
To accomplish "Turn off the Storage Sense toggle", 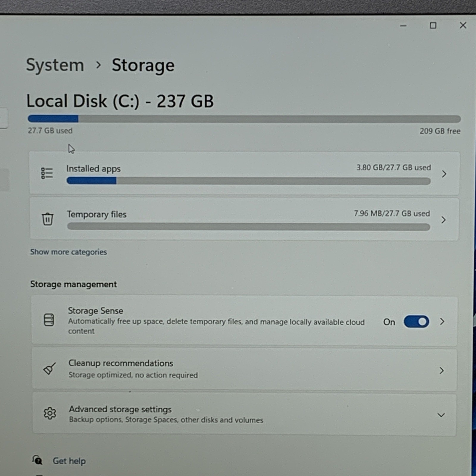I will point(416,322).
